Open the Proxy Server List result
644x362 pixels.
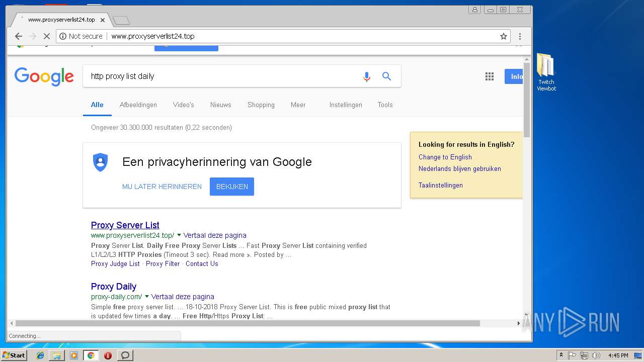coord(125,225)
